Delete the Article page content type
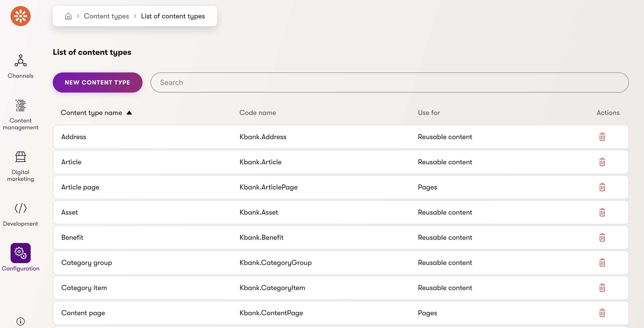Screen dimensions: 644x328 (602, 187)
